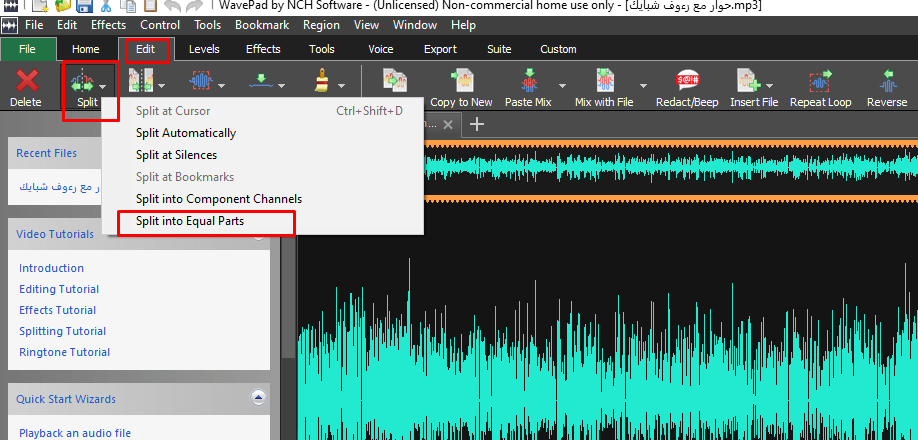
Task: Choose Split at Silences
Action: [x=262, y=155]
